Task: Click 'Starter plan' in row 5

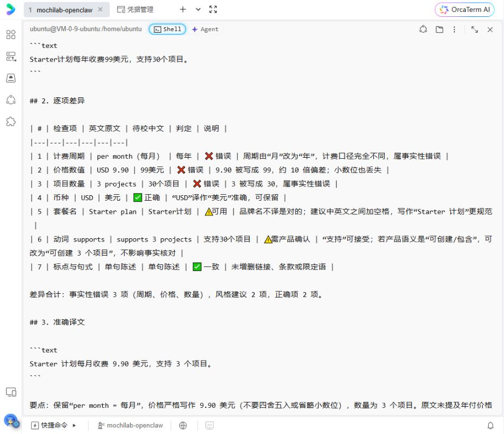Action: [113, 212]
